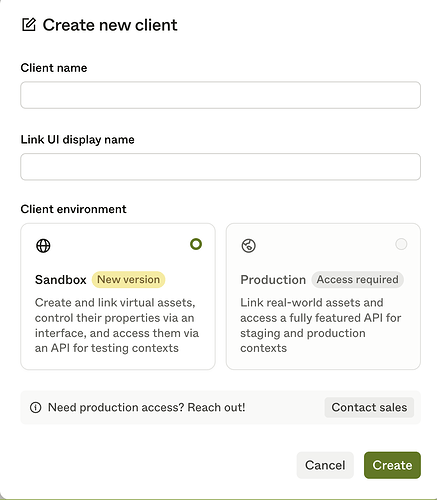Select the Production radio button
437x500 pixels.
tap(401, 244)
